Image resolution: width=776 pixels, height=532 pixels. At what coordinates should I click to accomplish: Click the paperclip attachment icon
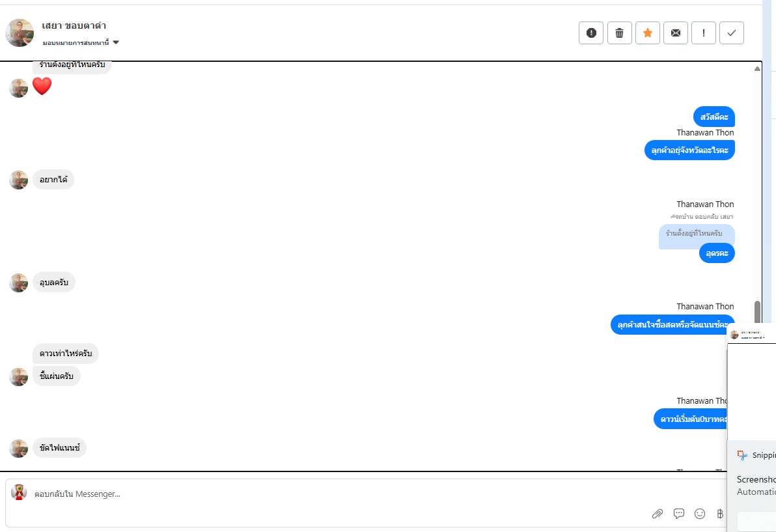click(x=658, y=514)
